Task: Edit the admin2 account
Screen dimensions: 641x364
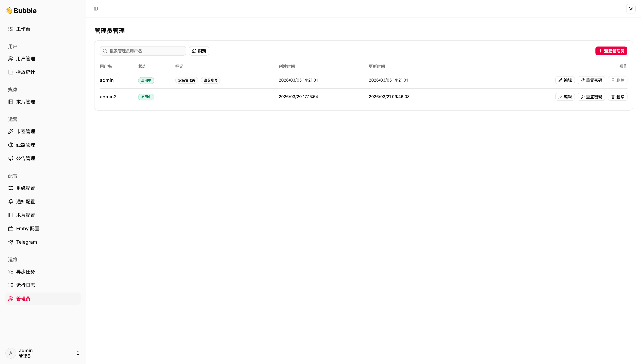Action: (x=565, y=97)
